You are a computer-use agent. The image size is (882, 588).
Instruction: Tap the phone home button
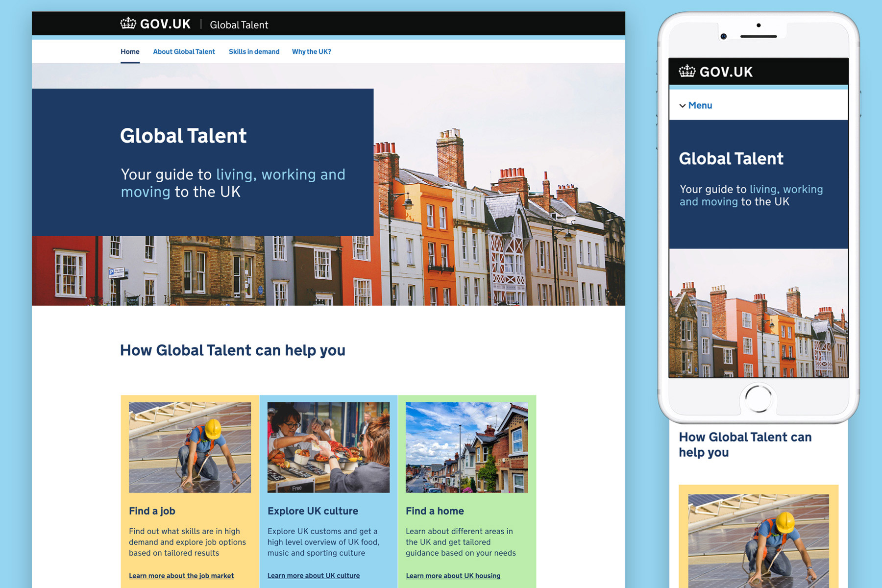tap(758, 399)
